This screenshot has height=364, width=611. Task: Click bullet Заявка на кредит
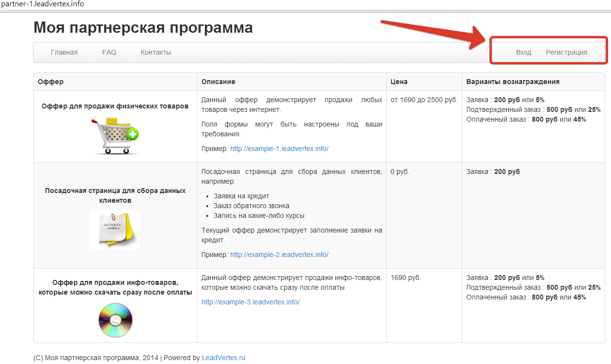click(241, 196)
